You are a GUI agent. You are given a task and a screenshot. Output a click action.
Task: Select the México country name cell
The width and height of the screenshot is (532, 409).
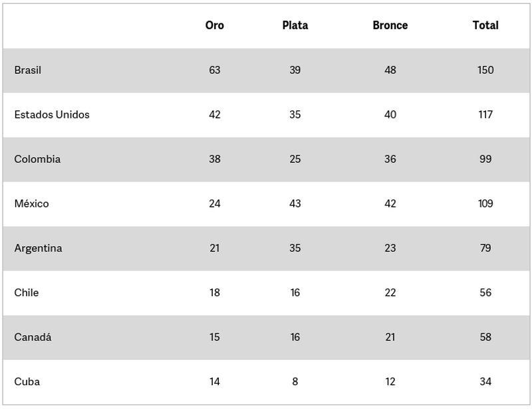tap(31, 204)
